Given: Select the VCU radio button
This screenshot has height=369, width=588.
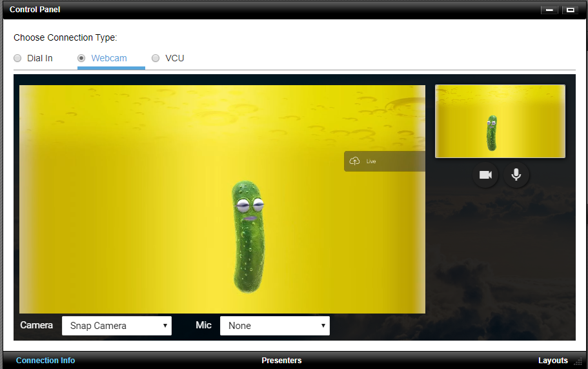Looking at the screenshot, I should coord(156,58).
